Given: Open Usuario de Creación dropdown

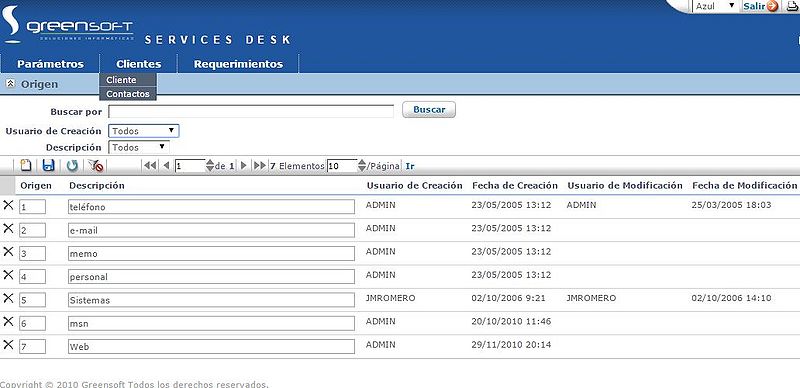Looking at the screenshot, I should coord(143,131).
